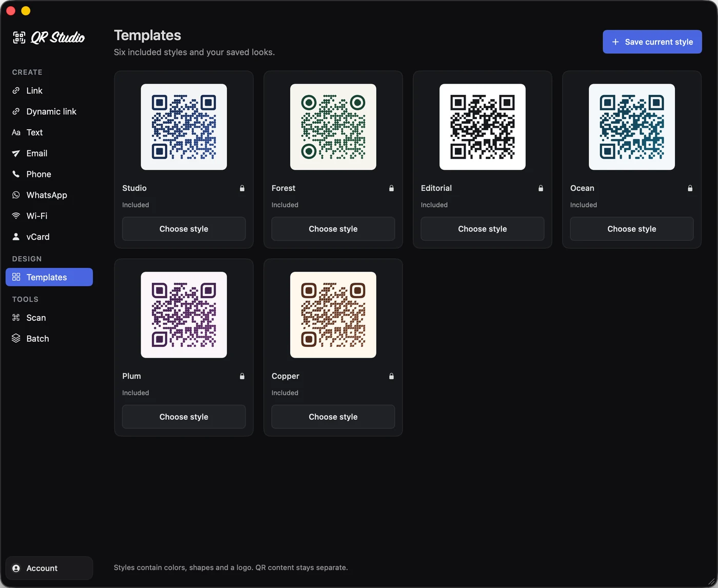Click the lock icon on Ocean card
718x588 pixels.
click(690, 188)
